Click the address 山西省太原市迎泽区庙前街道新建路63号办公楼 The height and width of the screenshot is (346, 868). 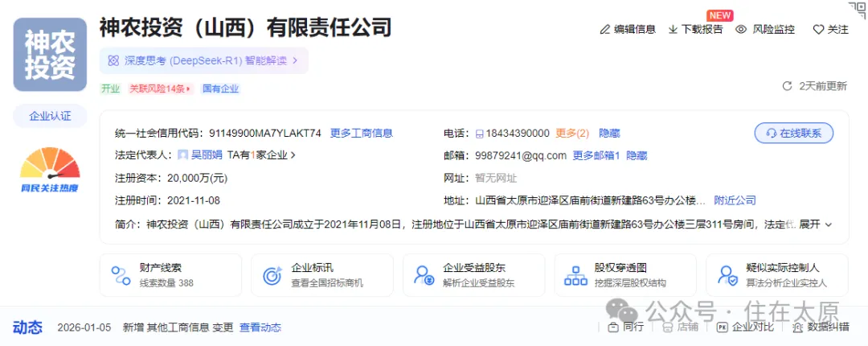coord(591,200)
